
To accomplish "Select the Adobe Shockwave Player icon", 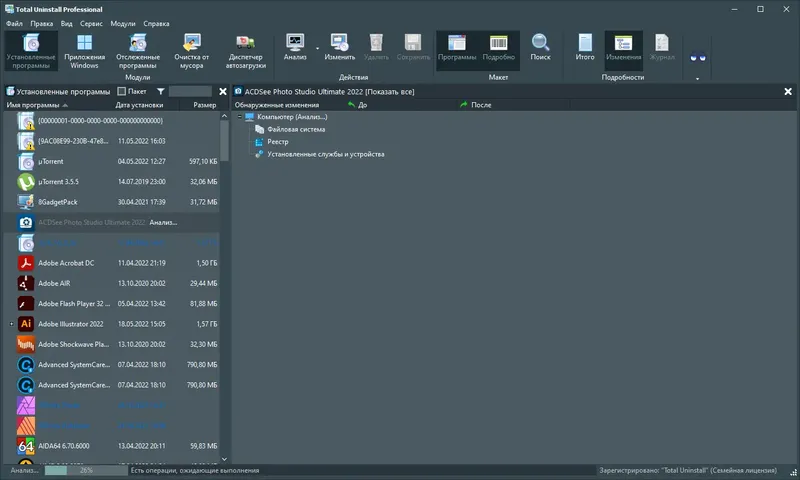I will [x=26, y=344].
